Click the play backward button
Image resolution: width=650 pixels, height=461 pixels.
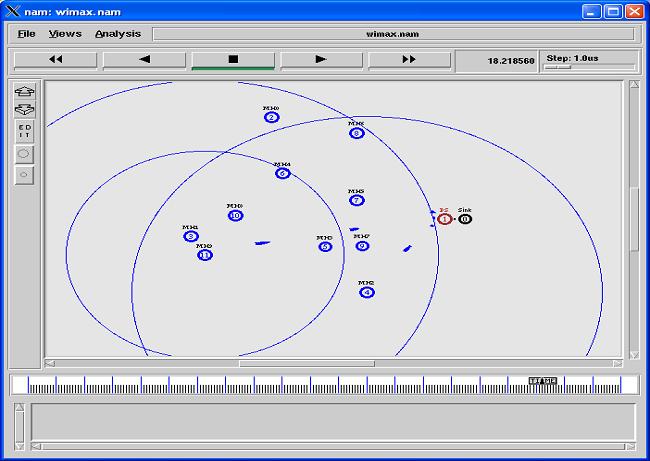pyautogui.click(x=144, y=59)
